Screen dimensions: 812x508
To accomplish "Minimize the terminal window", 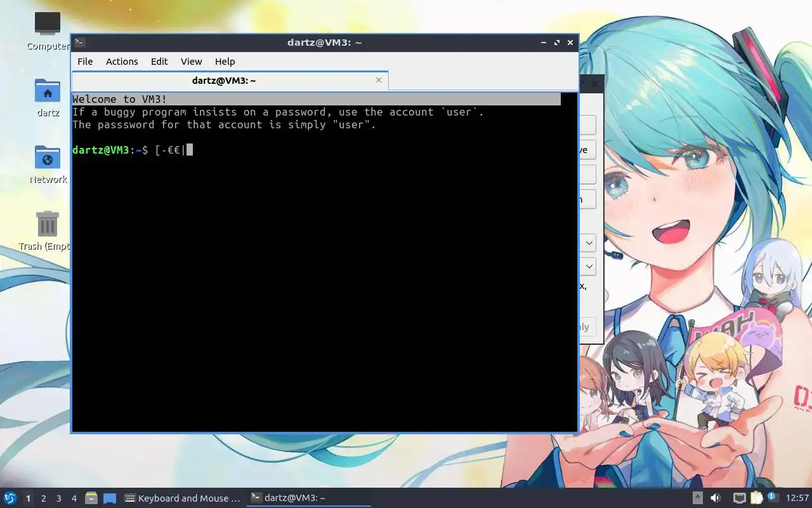I will click(x=544, y=43).
